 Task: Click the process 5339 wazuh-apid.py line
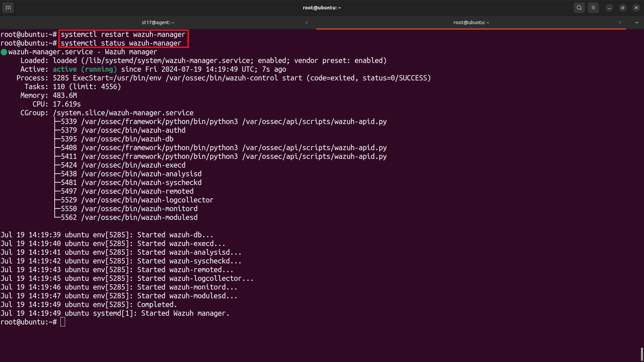[224, 122]
